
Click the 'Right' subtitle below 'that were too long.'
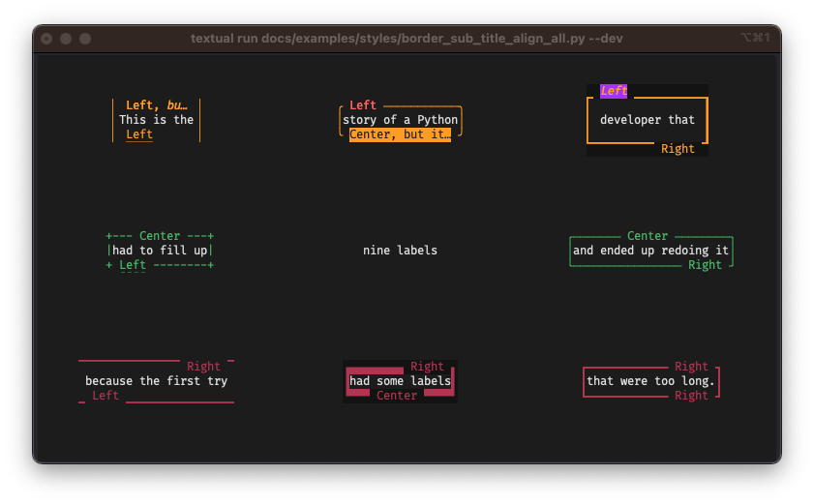[691, 396]
